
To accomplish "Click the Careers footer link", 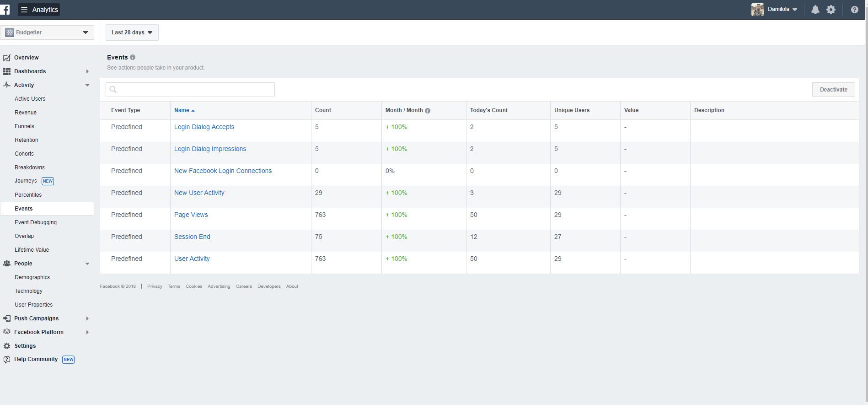I will [x=244, y=286].
